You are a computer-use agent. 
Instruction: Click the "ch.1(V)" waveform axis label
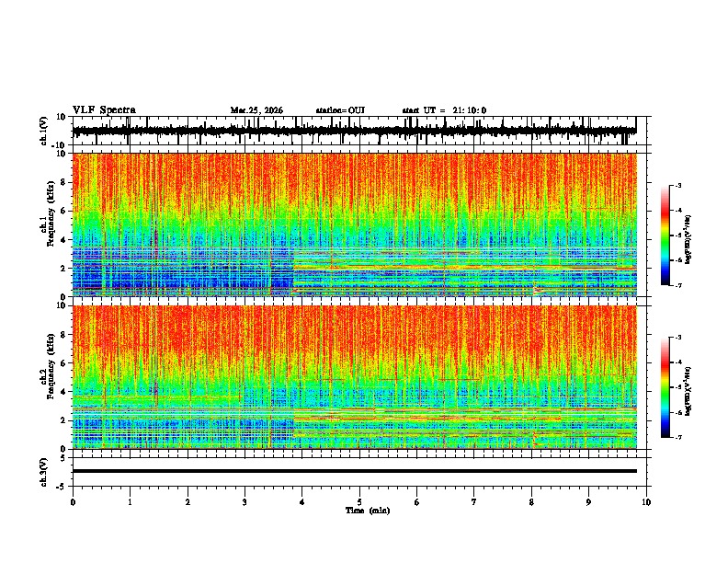click(44, 131)
